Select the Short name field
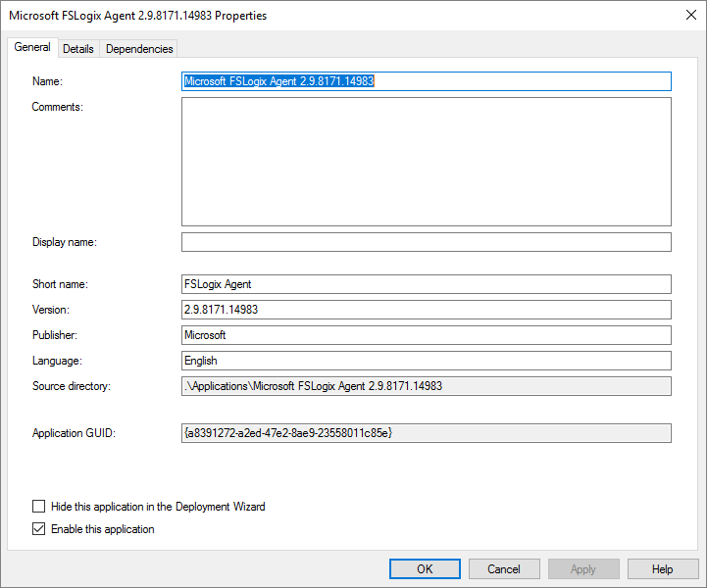This screenshot has width=707, height=588. click(x=426, y=284)
